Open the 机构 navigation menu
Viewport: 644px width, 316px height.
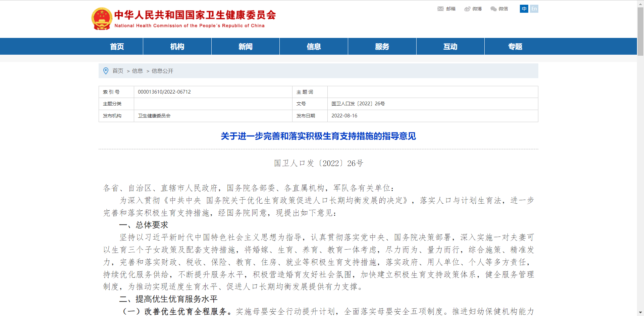177,47
